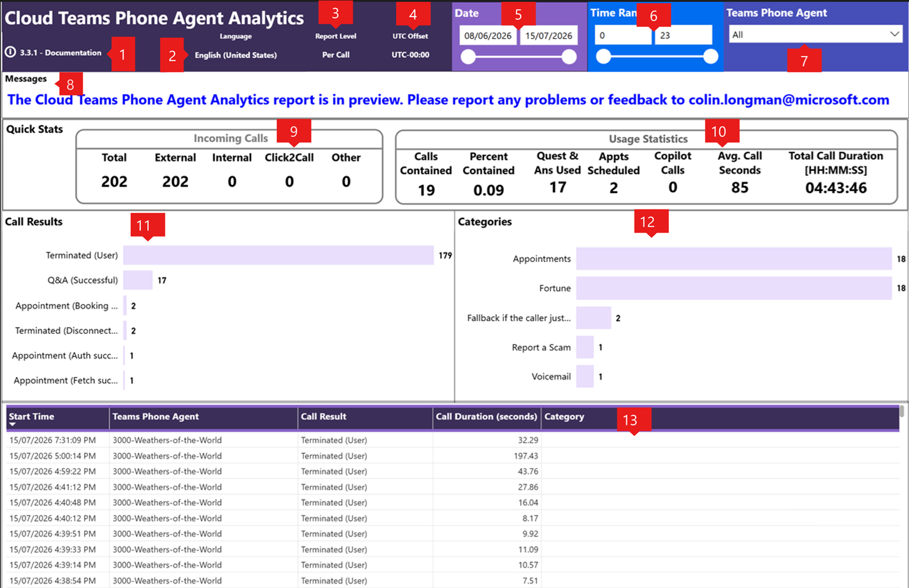
Task: Click the Copilot Calls value 0
Action: (673, 187)
